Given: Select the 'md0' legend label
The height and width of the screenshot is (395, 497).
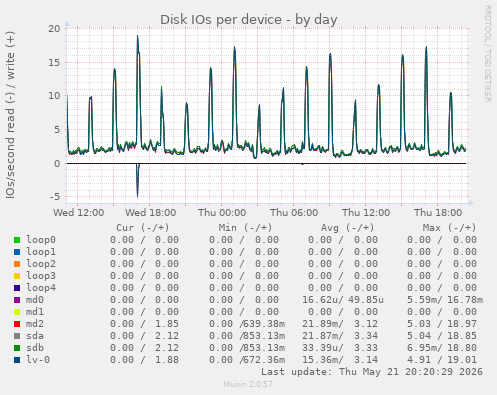Looking at the screenshot, I should tap(35, 300).
